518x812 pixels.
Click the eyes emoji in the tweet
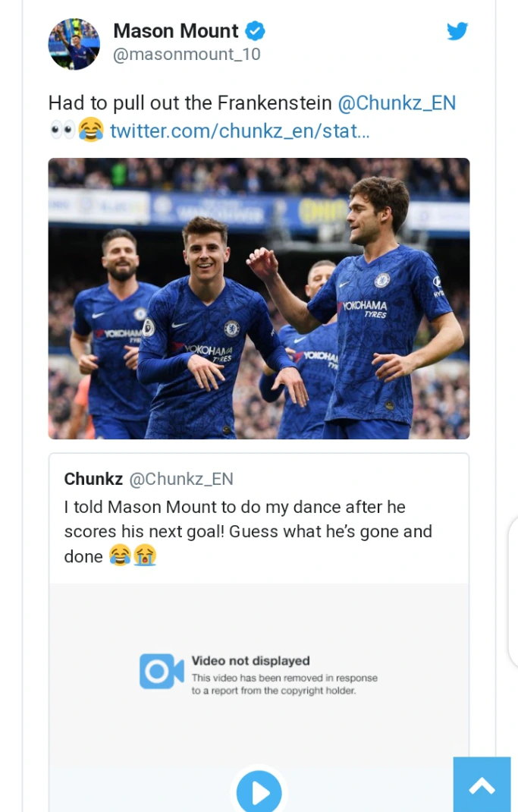tap(61, 130)
